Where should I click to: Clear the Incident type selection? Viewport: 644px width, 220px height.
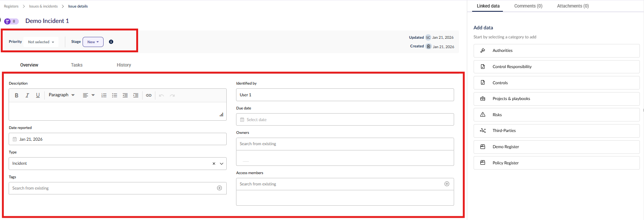coord(214,164)
